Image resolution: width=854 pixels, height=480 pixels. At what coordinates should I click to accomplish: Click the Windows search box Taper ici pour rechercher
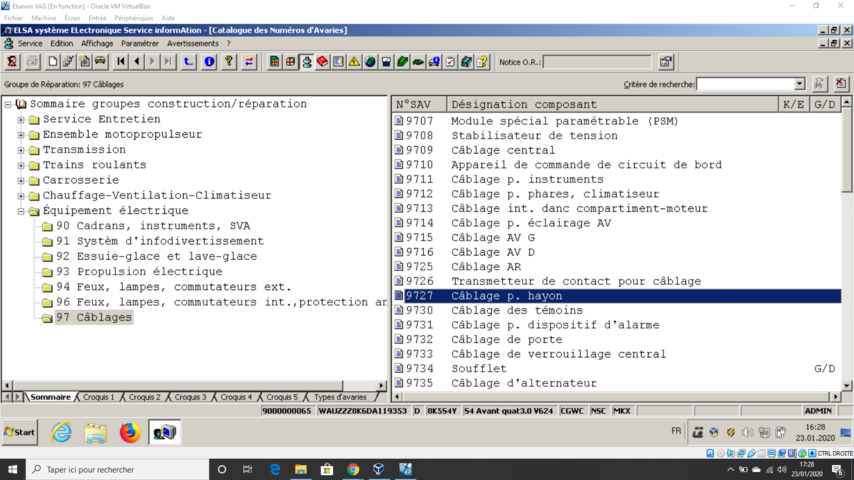[x=117, y=469]
